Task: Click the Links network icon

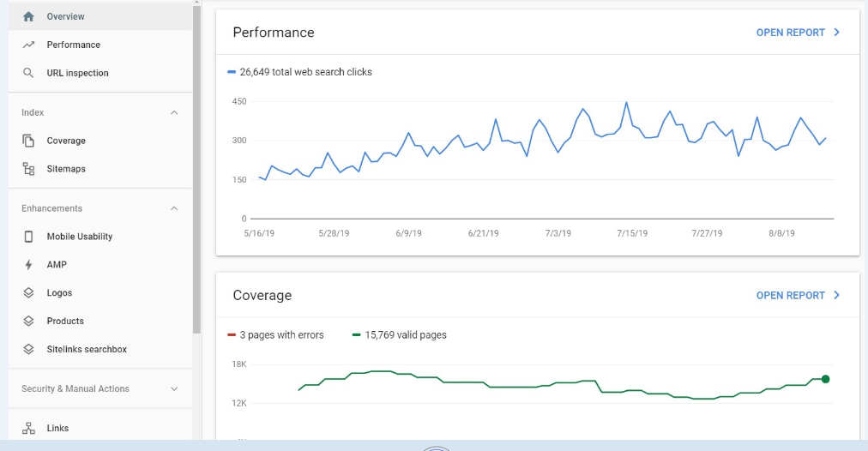Action: point(28,428)
